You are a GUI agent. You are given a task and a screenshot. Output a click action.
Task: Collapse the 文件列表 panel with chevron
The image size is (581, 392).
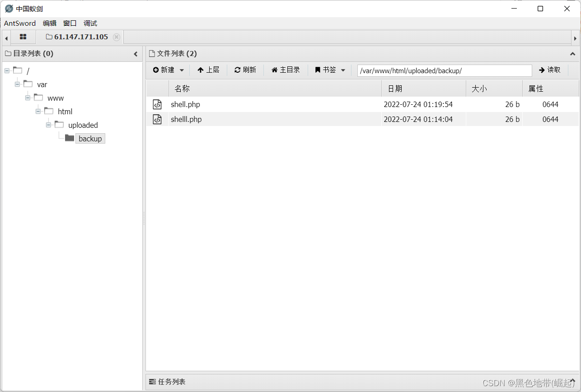tap(573, 54)
